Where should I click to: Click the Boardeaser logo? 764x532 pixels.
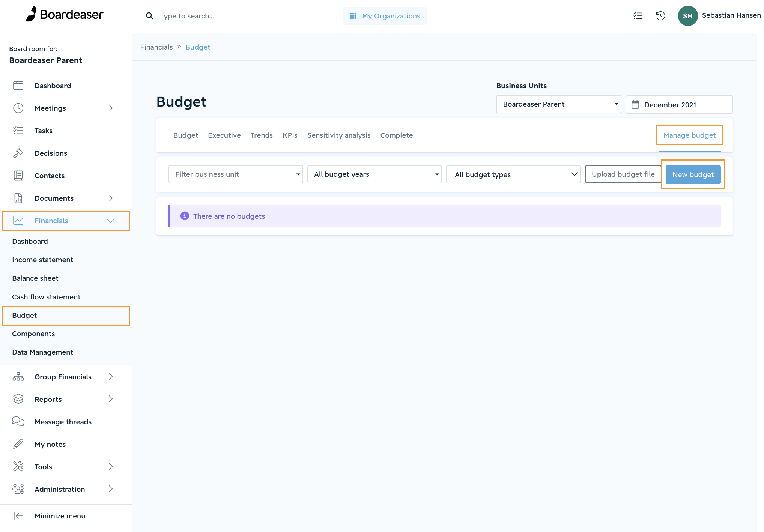tap(64, 14)
